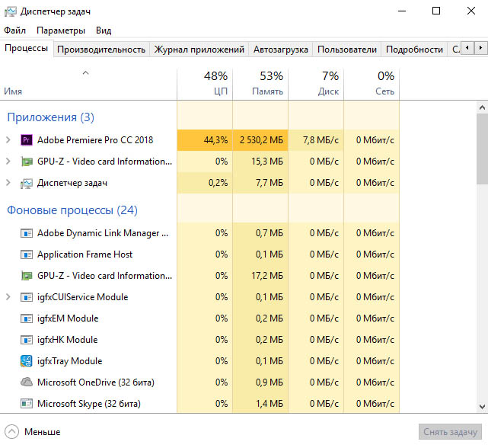Open the Вид menu
This screenshot has height=448, width=488.
[x=104, y=30]
